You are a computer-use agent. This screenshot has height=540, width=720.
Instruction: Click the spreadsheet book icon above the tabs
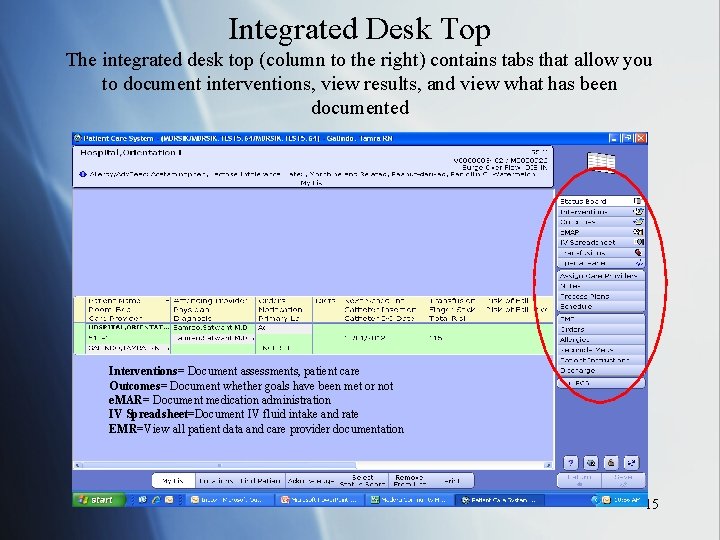click(x=601, y=162)
